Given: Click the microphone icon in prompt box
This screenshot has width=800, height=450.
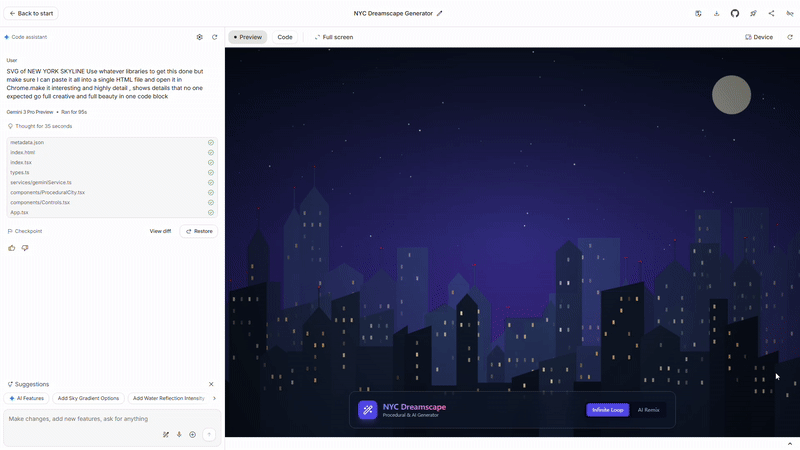Looking at the screenshot, I should (x=179, y=434).
